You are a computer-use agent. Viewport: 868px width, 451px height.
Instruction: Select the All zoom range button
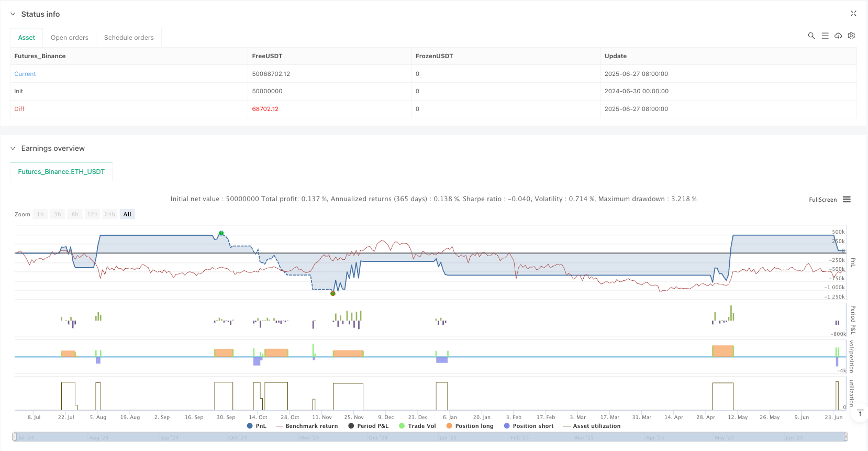pos(127,214)
